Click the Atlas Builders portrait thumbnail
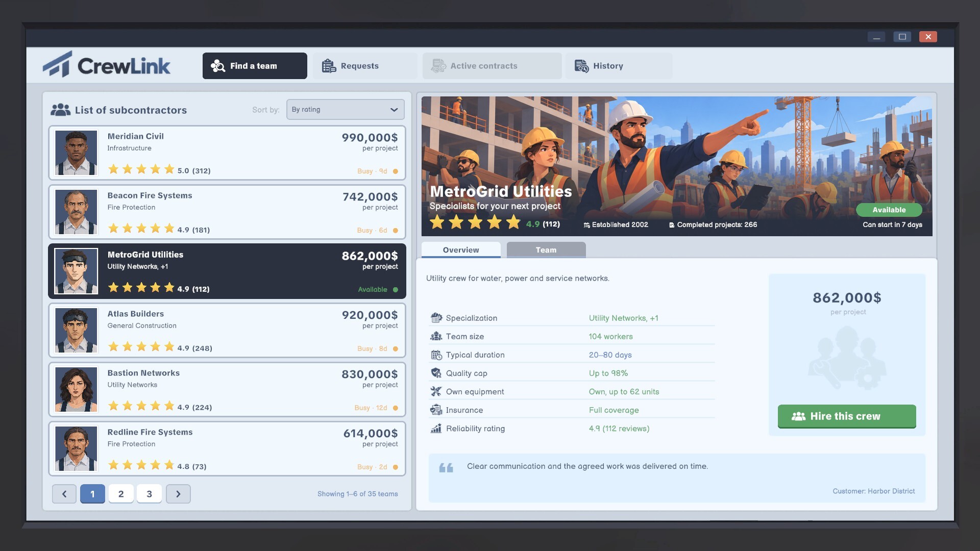The height and width of the screenshot is (551, 980). 76,331
